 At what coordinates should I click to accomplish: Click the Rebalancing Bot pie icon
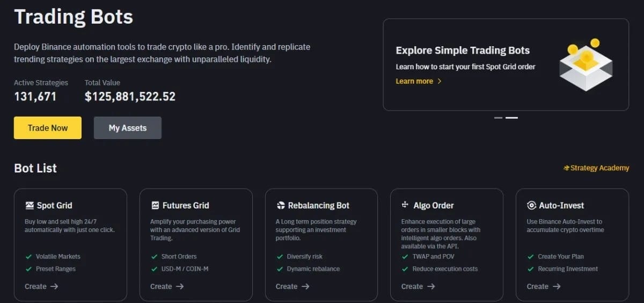click(281, 205)
